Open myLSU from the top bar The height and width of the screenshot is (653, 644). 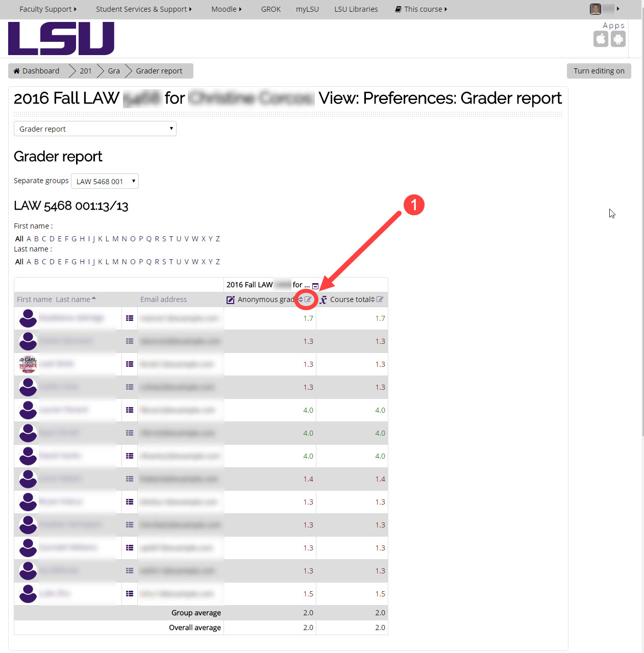pyautogui.click(x=307, y=9)
